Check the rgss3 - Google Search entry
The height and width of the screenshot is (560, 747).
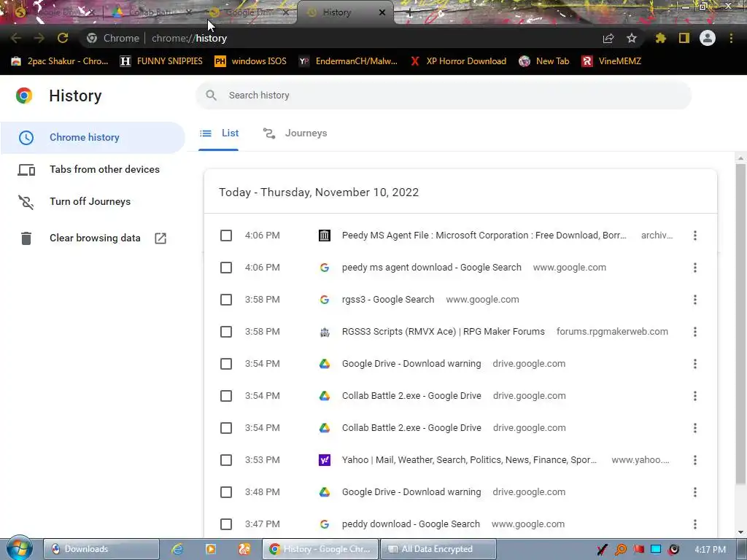point(226,300)
